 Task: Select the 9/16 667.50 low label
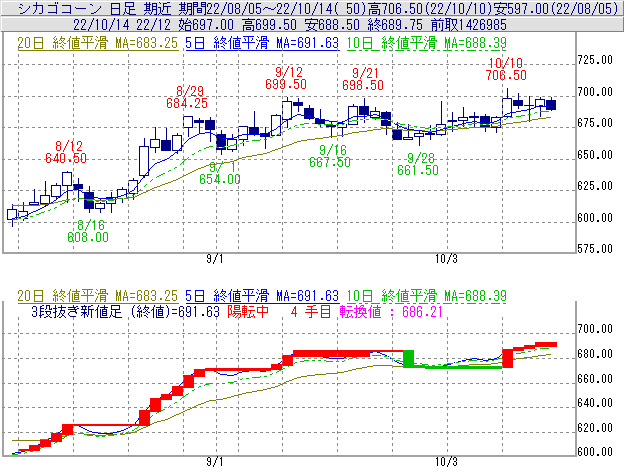pos(330,156)
